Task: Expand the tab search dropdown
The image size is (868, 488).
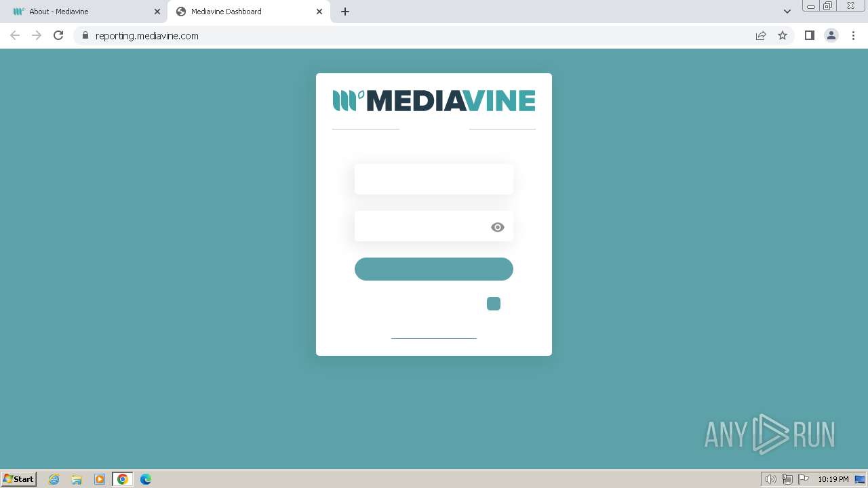Action: pos(787,12)
